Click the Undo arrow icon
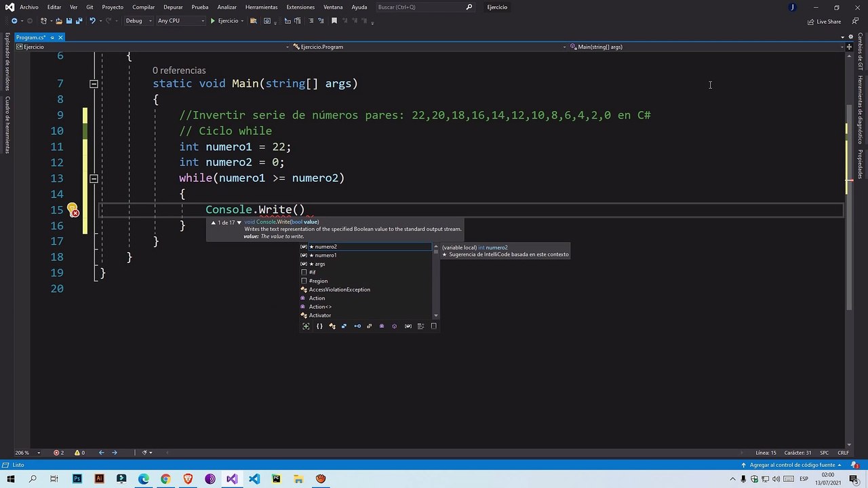The width and height of the screenshot is (868, 488). pyautogui.click(x=92, y=21)
